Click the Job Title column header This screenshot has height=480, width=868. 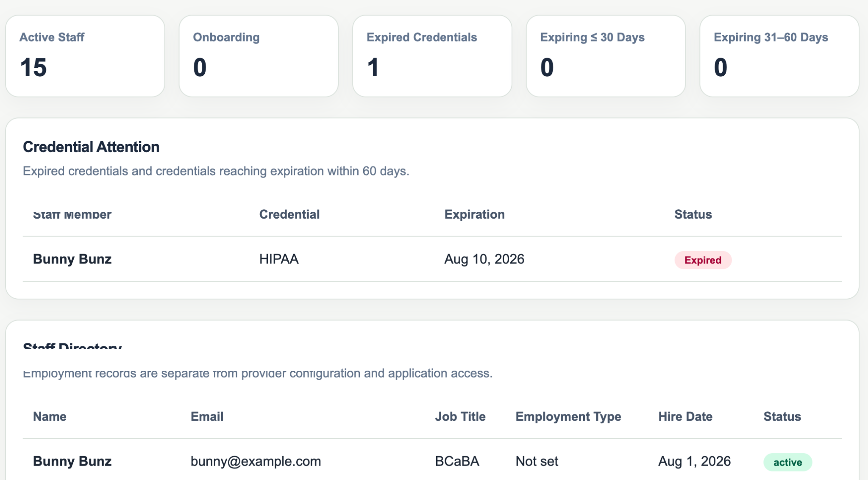click(x=460, y=416)
